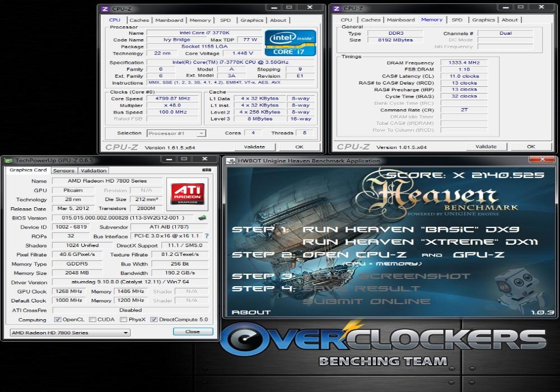560x392 pixels.
Task: Switch to Caches tab in left CPU-Z
Action: (139, 20)
